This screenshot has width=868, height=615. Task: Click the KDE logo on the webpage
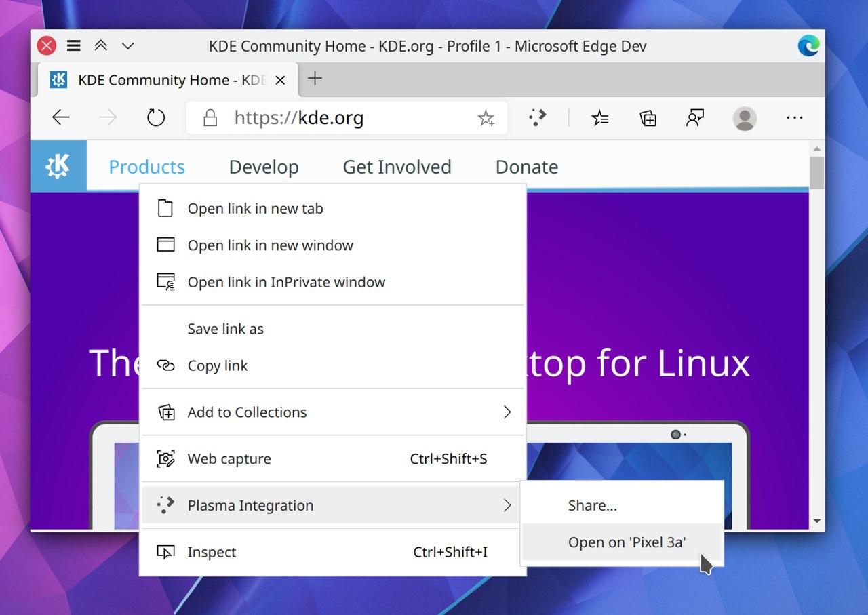tap(58, 166)
